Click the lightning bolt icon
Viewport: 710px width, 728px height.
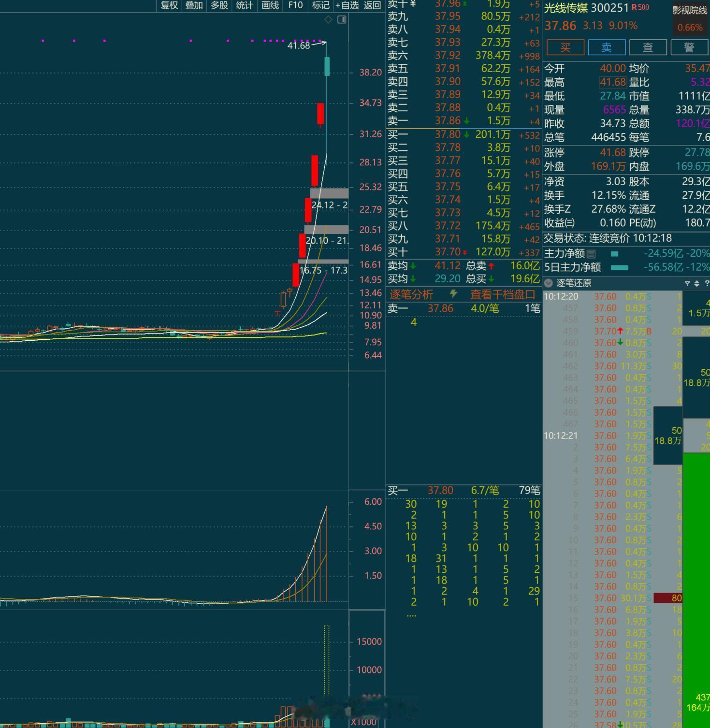click(453, 294)
